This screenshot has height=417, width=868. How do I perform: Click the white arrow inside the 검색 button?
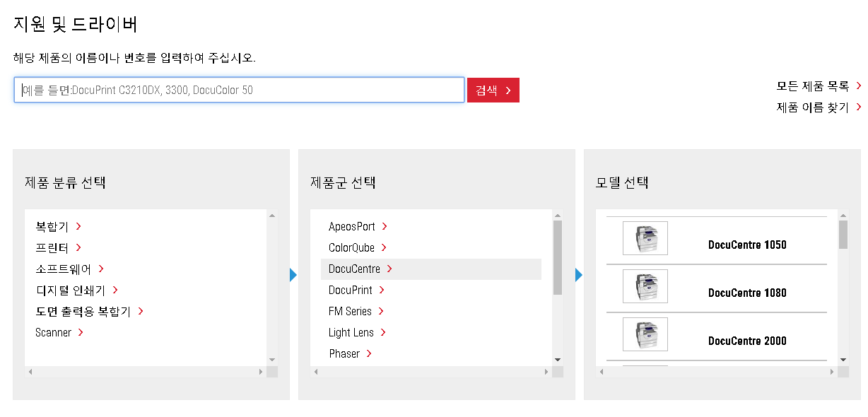click(508, 90)
